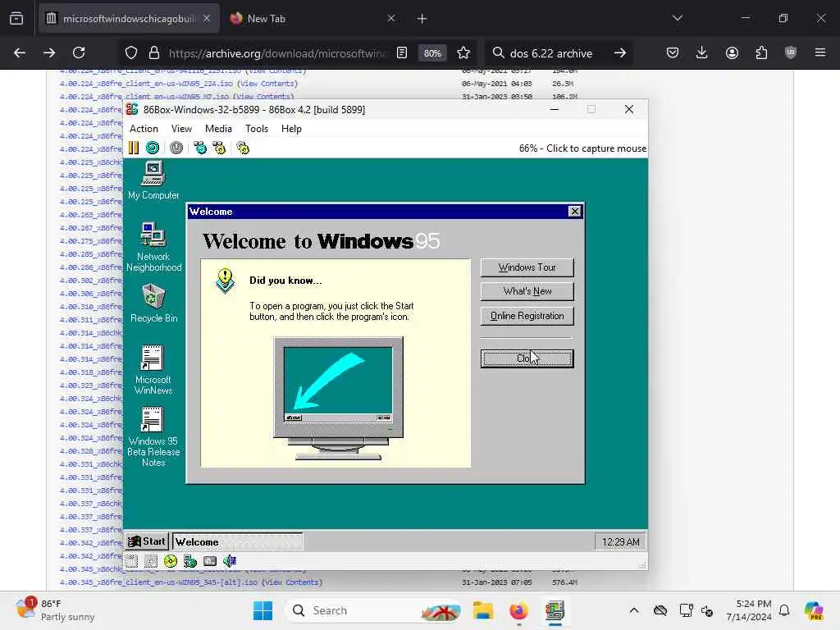Open the Firefox extensions puzzle icon
The width and height of the screenshot is (840, 630).
click(x=761, y=53)
